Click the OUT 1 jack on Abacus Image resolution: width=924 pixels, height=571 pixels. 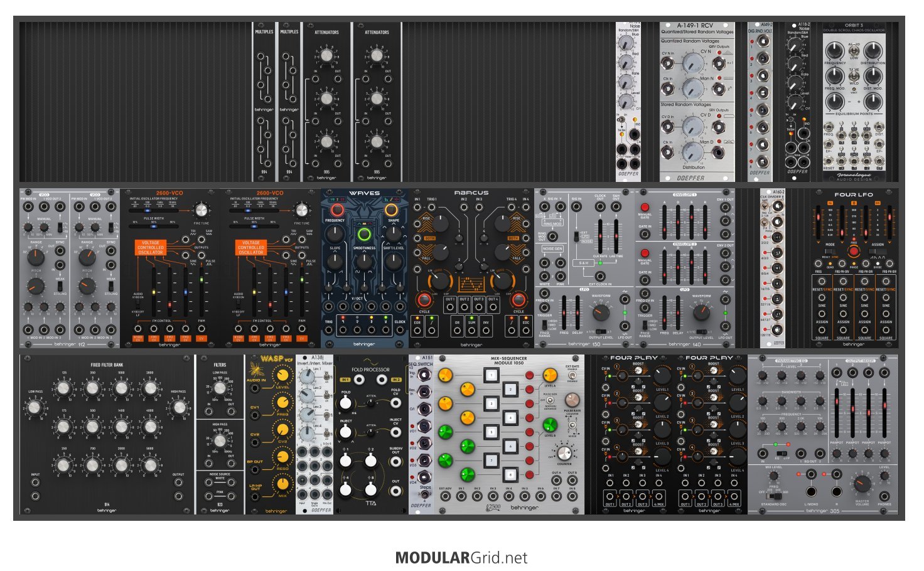click(450, 307)
